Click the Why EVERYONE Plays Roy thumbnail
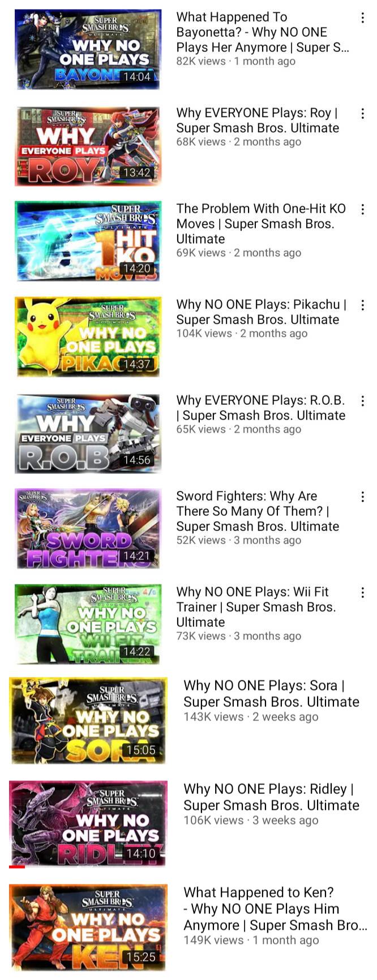Viewport: 377px width, 980px height. pyautogui.click(x=88, y=146)
